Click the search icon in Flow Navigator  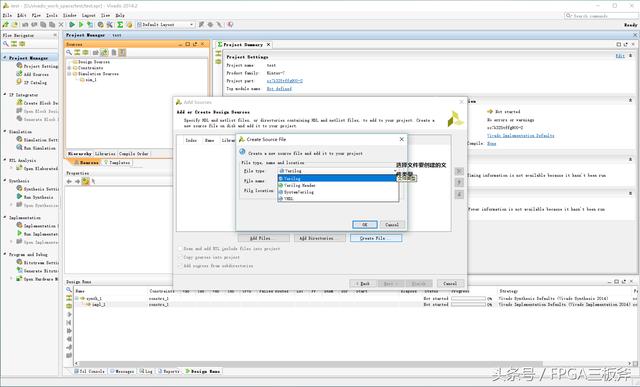point(6,44)
